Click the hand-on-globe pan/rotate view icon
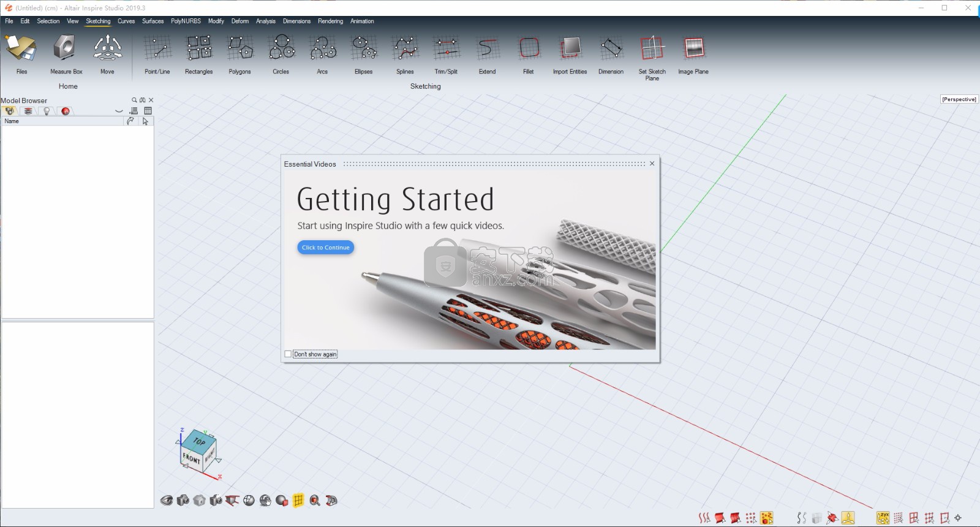Screen dimensions: 980x527 (265, 501)
